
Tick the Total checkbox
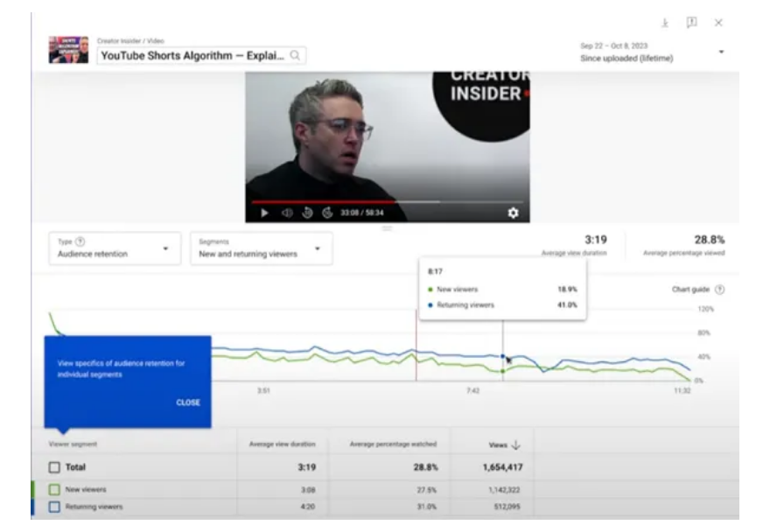pos(54,467)
